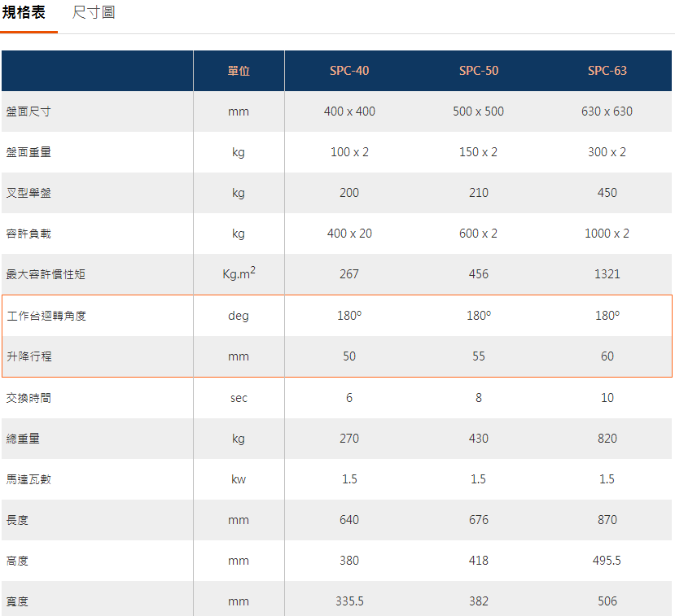This screenshot has width=675, height=616.
Task: Click the SPC-63 column header
Action: click(x=607, y=71)
